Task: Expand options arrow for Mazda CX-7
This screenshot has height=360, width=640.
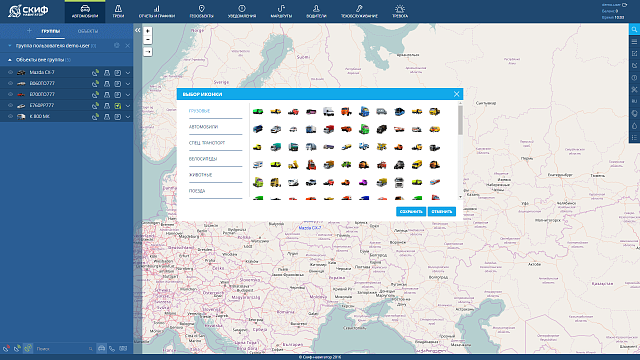Action: pos(128,73)
